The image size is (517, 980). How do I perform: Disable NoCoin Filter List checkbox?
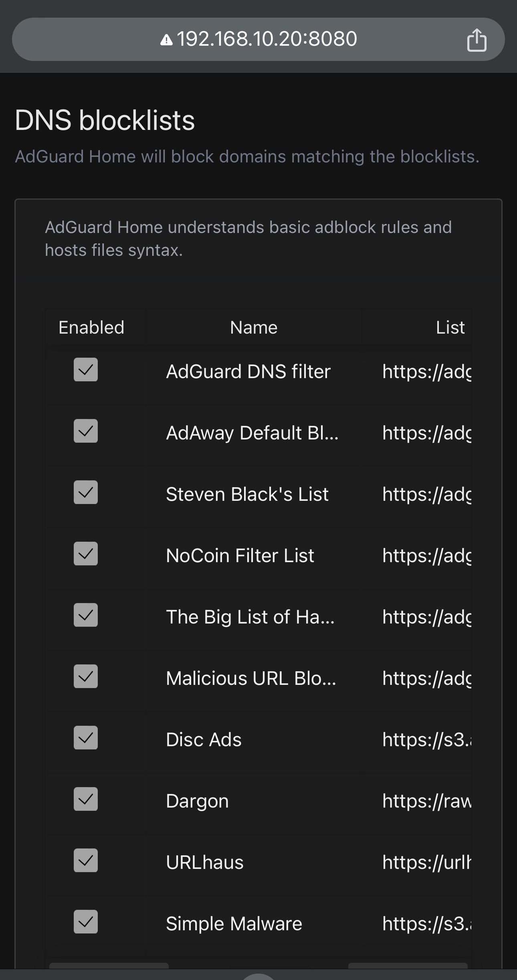(86, 553)
